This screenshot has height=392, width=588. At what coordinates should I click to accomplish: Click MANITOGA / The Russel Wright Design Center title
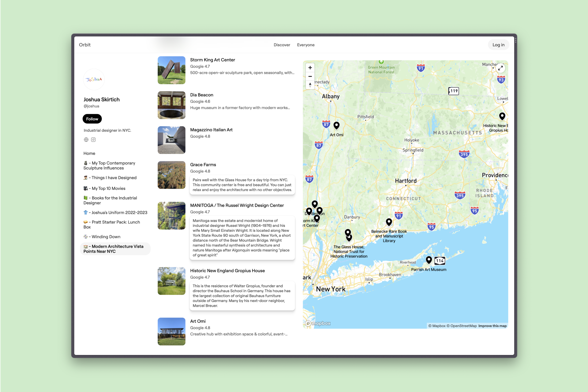(237, 205)
